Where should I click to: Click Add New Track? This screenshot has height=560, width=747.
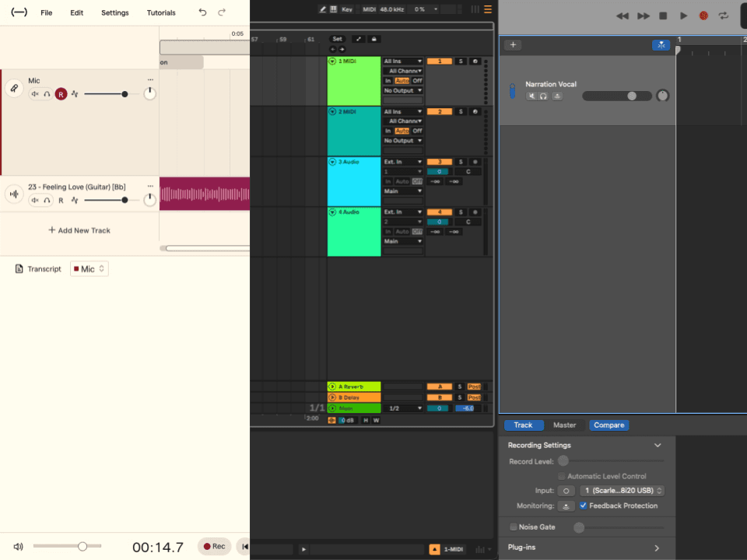(79, 230)
